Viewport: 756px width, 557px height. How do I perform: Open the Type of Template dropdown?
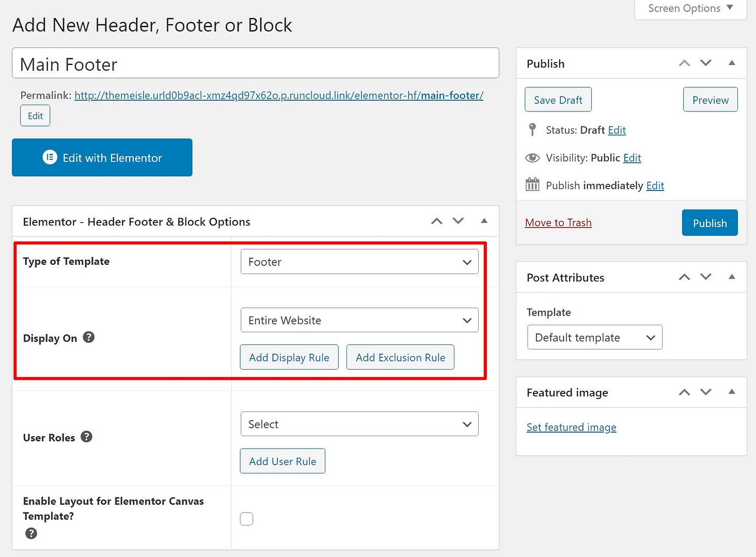359,262
